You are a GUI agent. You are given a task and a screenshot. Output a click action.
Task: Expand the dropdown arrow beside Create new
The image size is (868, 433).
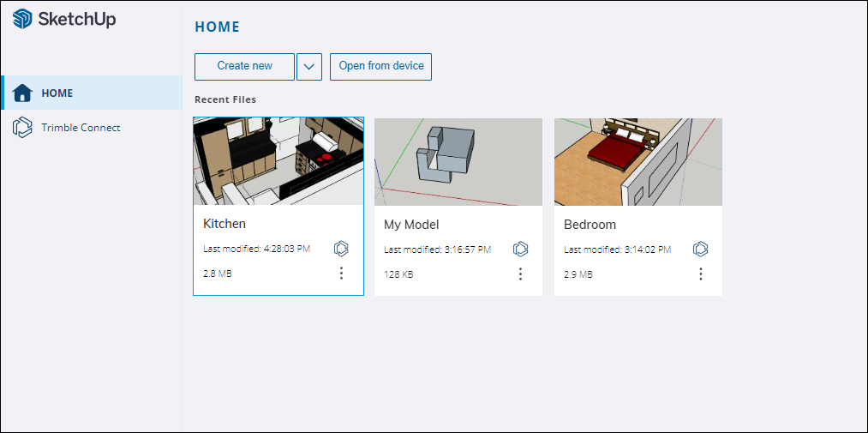click(309, 67)
